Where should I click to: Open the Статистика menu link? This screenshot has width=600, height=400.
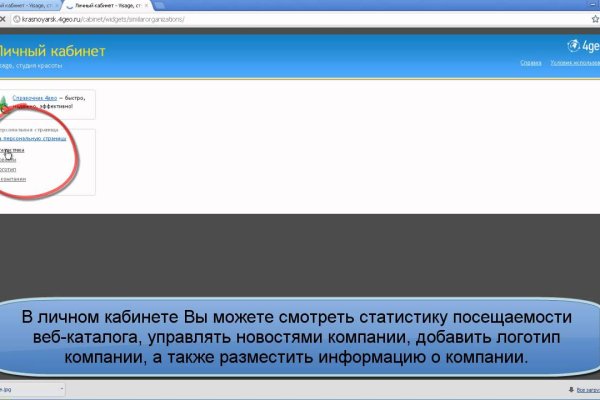coord(12,149)
